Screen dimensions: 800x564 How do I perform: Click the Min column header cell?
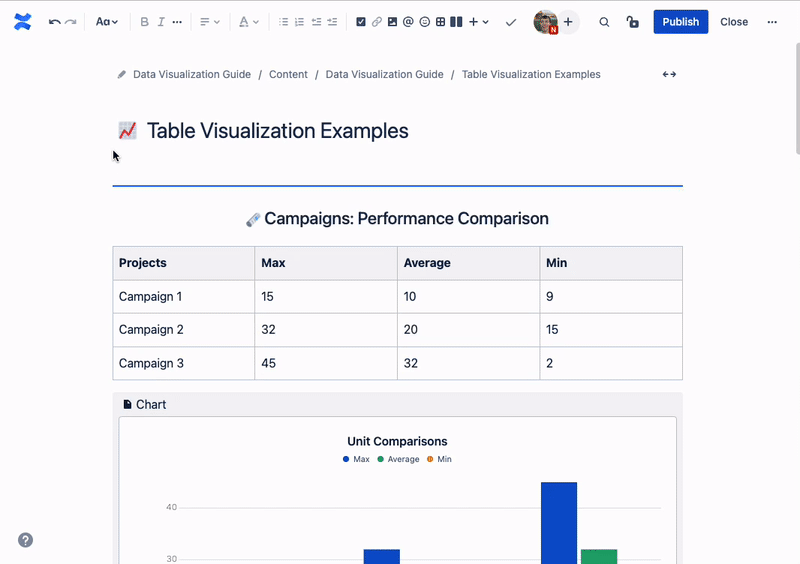coord(611,263)
